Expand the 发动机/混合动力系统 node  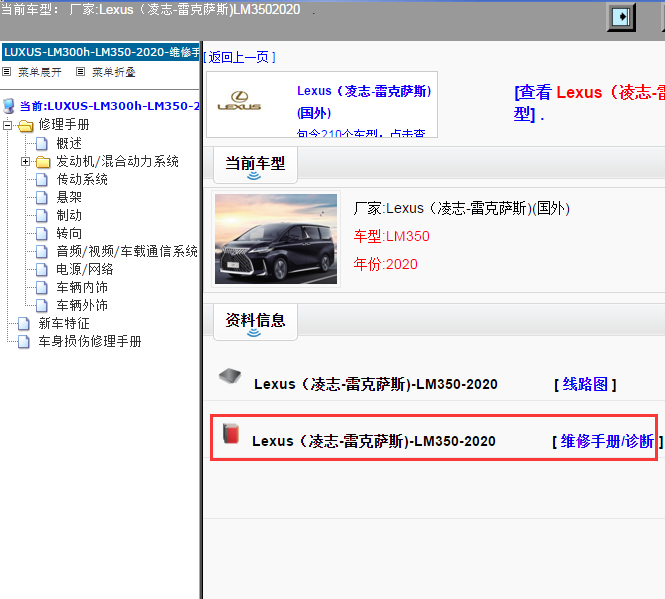pyautogui.click(x=25, y=162)
